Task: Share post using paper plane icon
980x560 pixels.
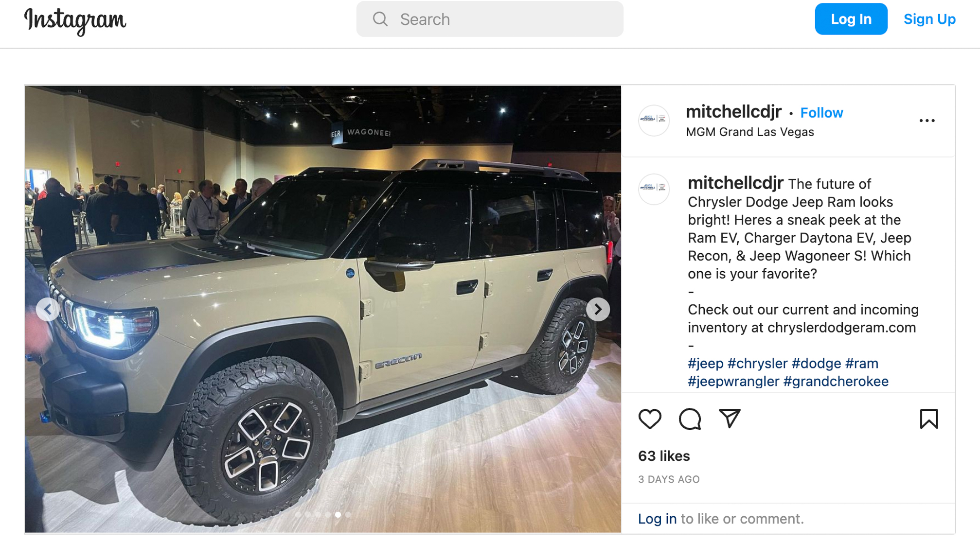Action: [730, 419]
